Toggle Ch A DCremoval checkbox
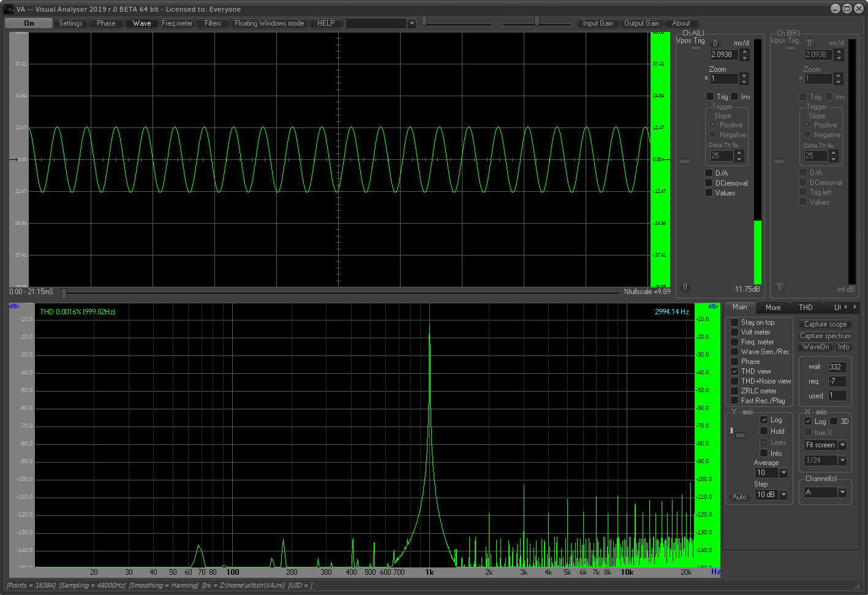This screenshot has width=868, height=595. [709, 183]
